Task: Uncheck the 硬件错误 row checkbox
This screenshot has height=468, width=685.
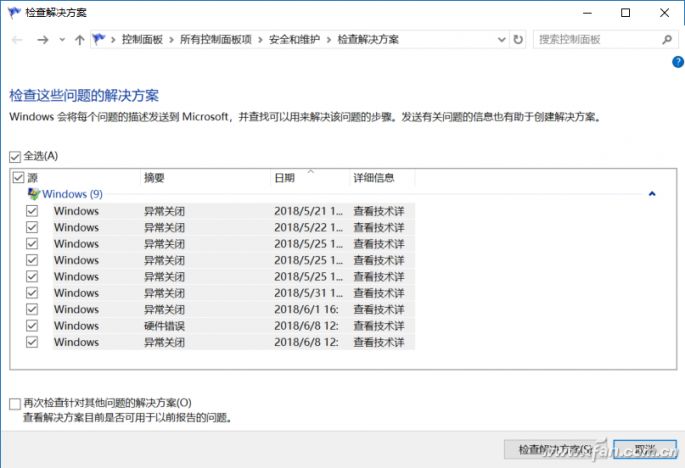Action: [32, 326]
